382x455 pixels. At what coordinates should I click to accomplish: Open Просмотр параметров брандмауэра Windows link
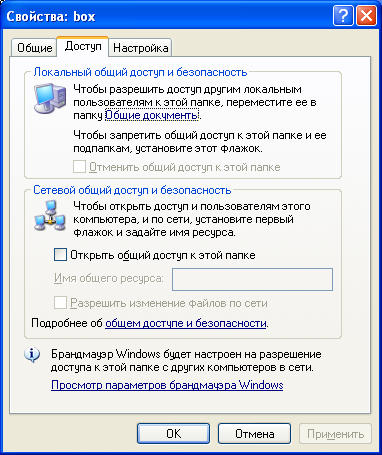click(x=167, y=385)
